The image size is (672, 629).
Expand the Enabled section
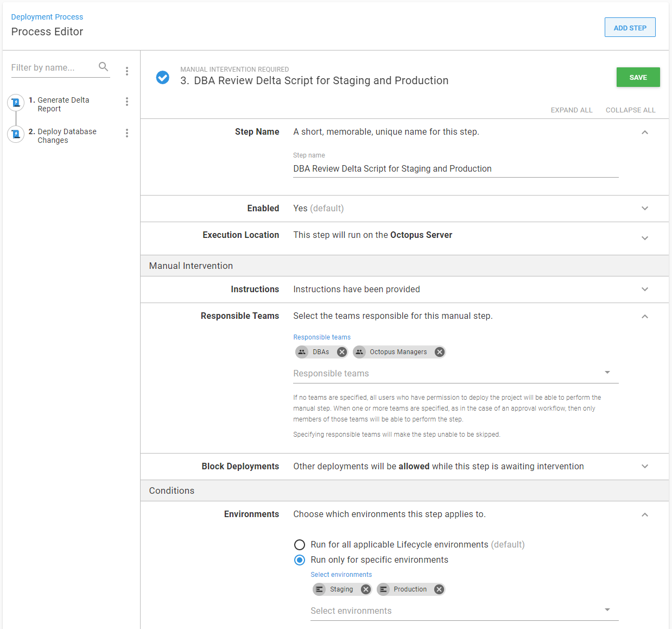point(645,209)
